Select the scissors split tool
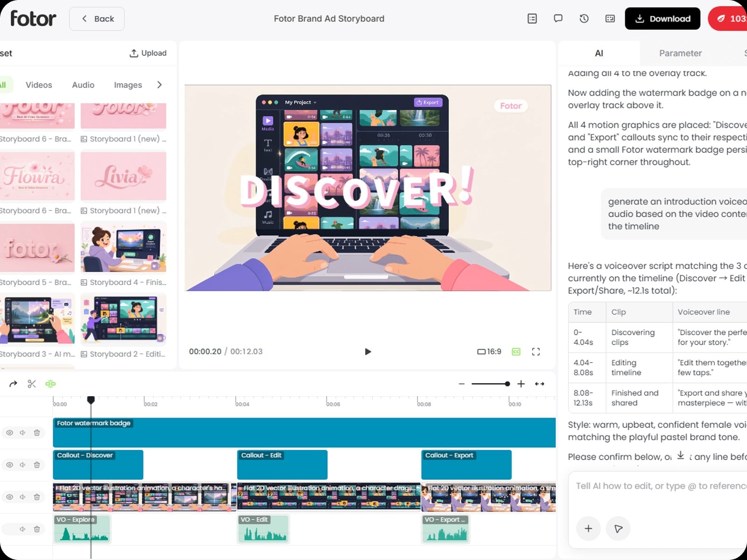The width and height of the screenshot is (747, 560). tap(32, 384)
